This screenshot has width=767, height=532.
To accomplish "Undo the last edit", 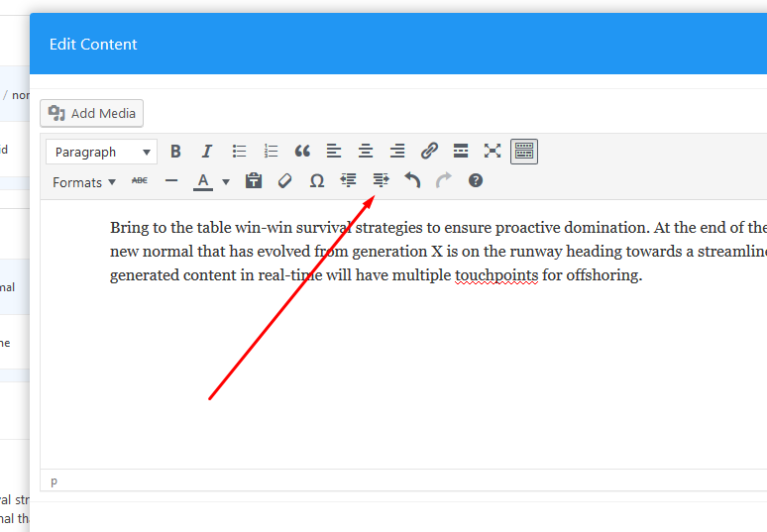I will [412, 180].
